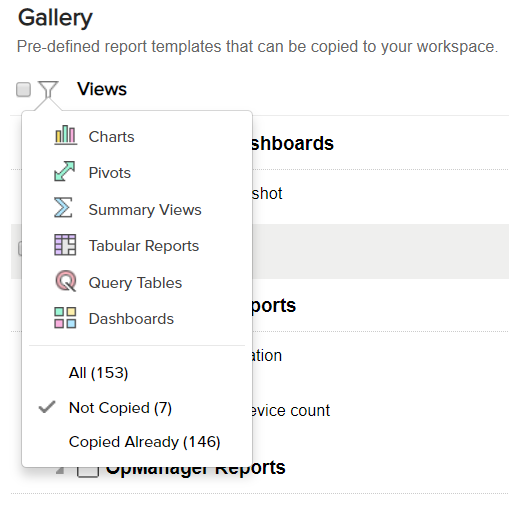This screenshot has width=509, height=507.
Task: Click the Summary Views sigma icon
Action: click(x=63, y=207)
